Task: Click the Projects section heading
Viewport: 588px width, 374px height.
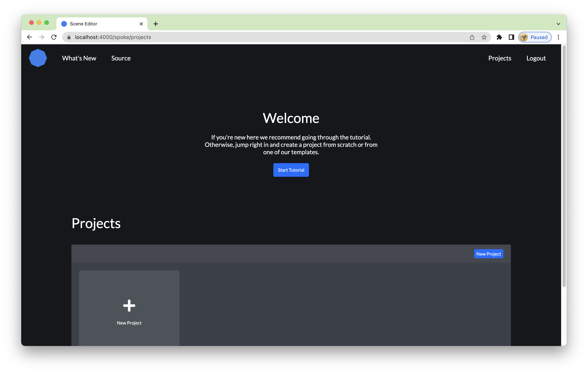Action: click(96, 223)
